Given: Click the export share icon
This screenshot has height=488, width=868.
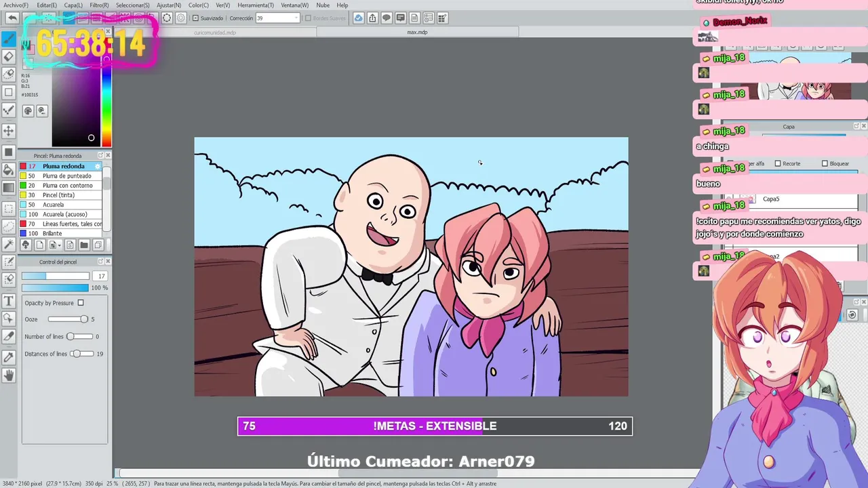Looking at the screenshot, I should pyautogui.click(x=372, y=18).
